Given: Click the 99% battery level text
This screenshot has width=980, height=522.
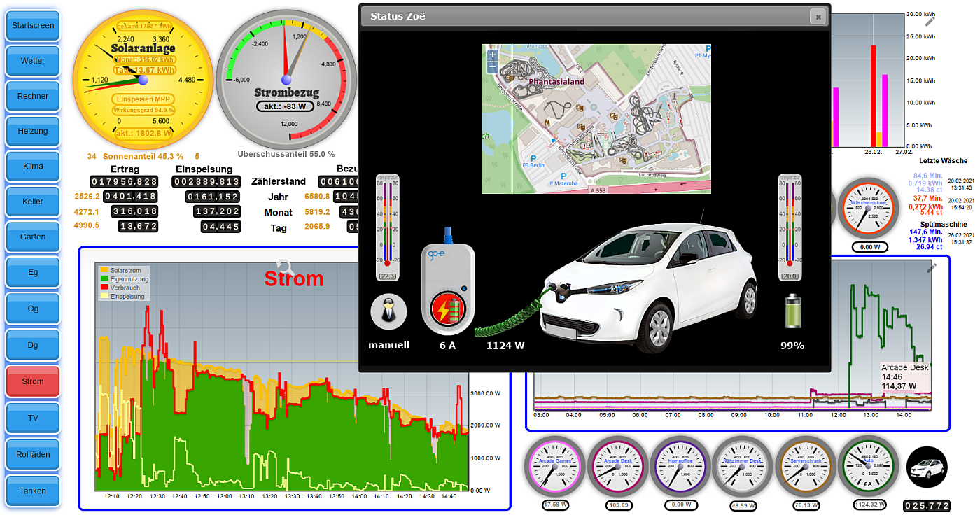Looking at the screenshot, I should coord(792,345).
